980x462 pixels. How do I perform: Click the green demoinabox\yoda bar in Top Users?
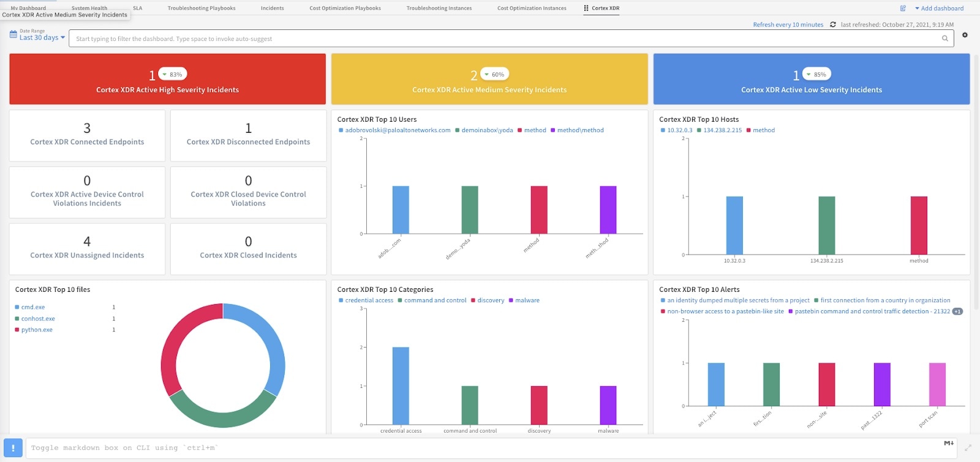pos(470,210)
